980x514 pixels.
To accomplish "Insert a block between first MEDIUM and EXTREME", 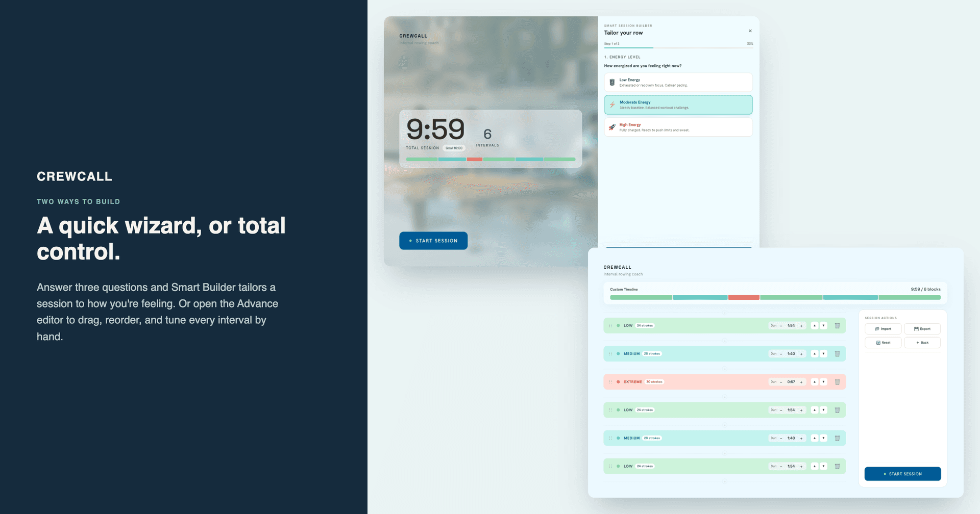I will [725, 368].
